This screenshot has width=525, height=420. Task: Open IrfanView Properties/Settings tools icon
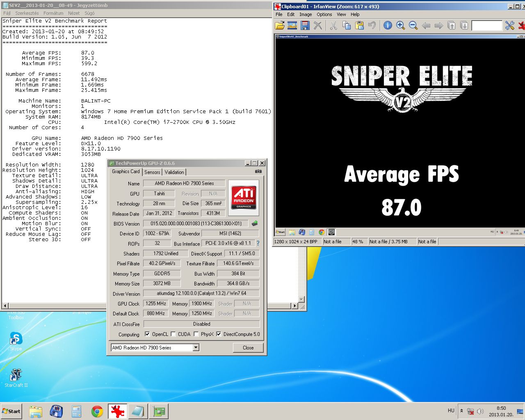click(x=509, y=25)
